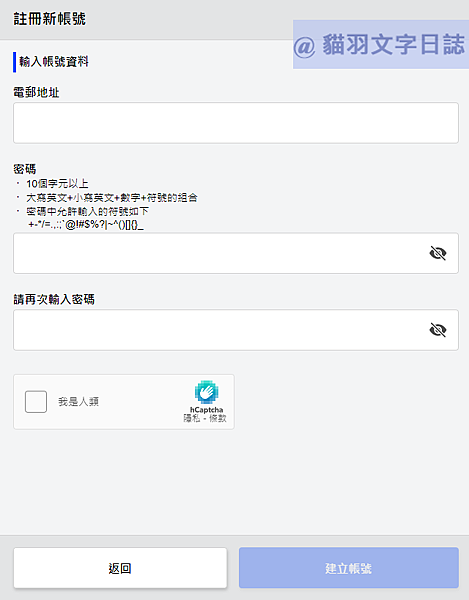This screenshot has height=600, width=469.
Task: Click the 電郵地址 field label
Action: pyautogui.click(x=36, y=92)
